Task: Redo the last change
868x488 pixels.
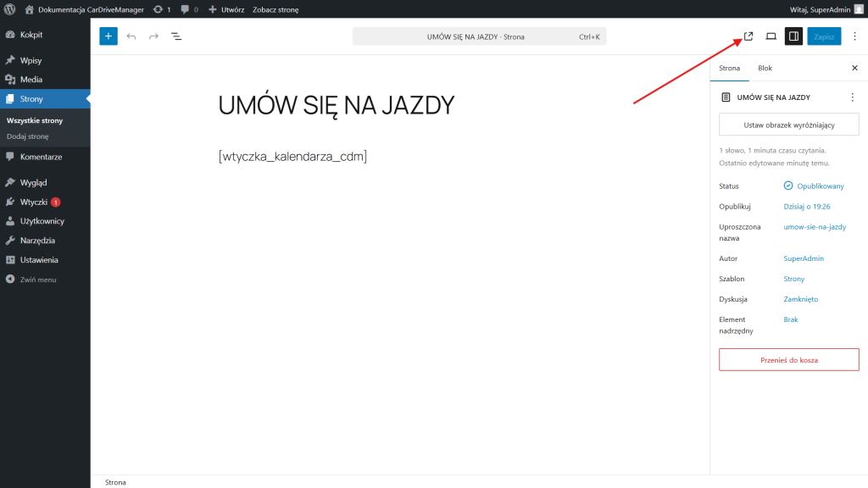Action: [153, 36]
